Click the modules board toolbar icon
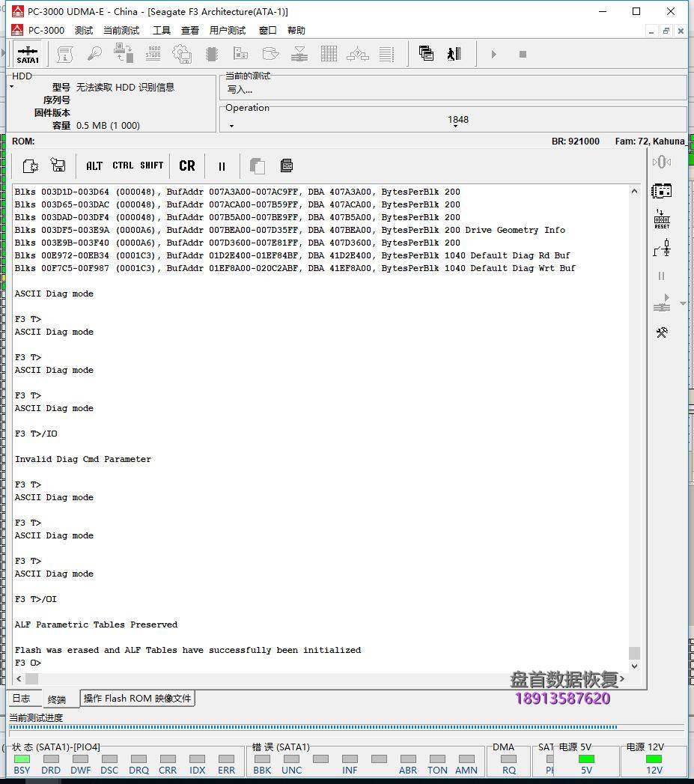Image resolution: width=694 pixels, height=784 pixels. (x=240, y=53)
